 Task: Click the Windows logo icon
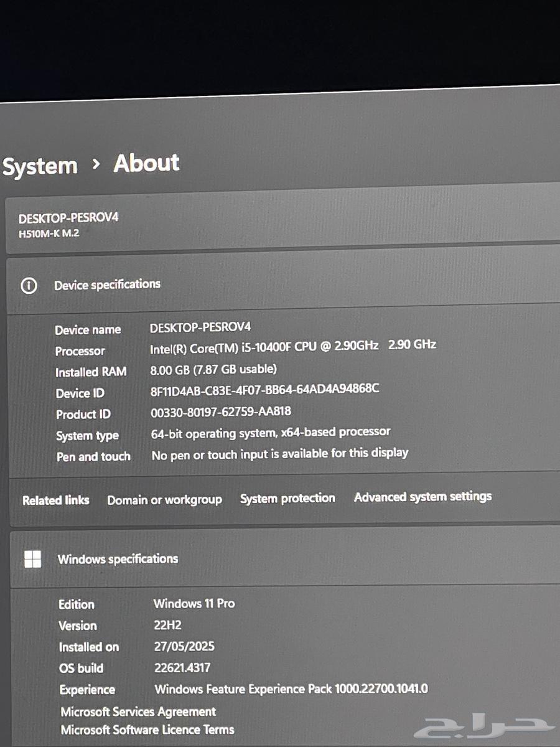click(32, 559)
